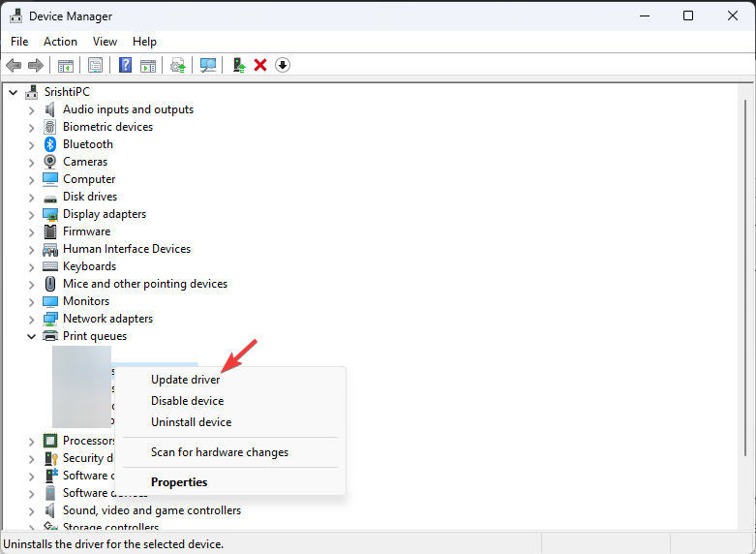Select the Monitors tree item

click(x=86, y=301)
